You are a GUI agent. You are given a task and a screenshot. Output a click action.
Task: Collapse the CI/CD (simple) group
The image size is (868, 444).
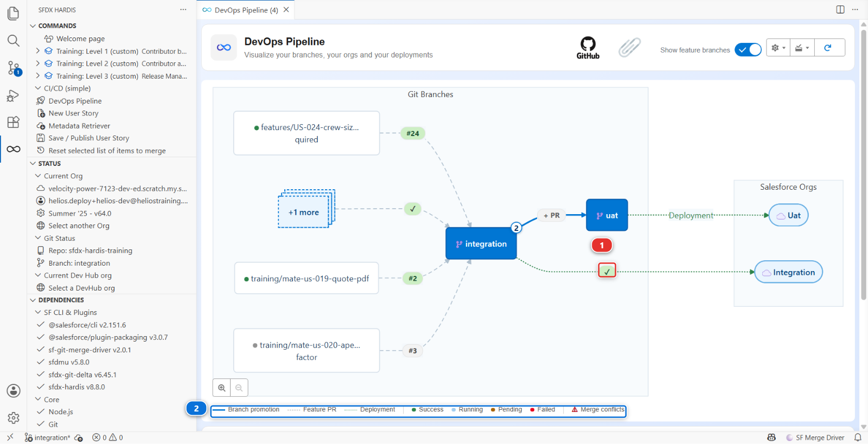[38, 88]
